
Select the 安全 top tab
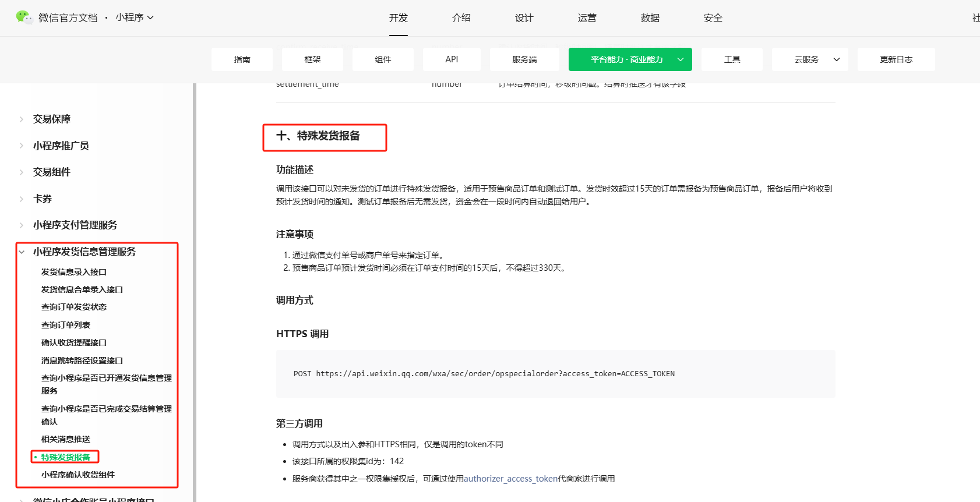click(713, 18)
